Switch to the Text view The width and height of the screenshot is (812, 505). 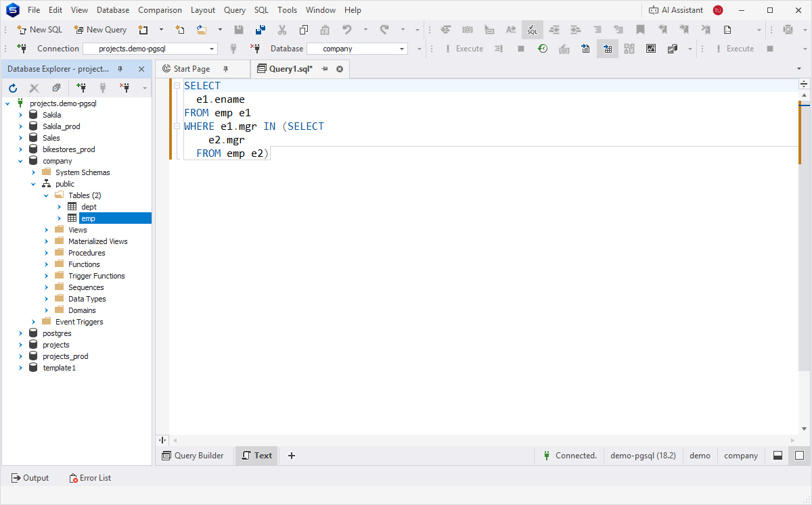(256, 456)
